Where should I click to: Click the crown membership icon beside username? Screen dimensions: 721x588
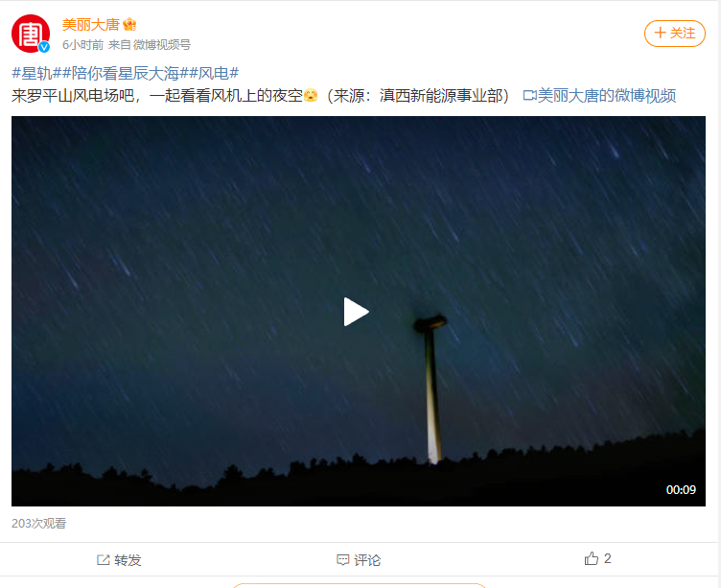(129, 24)
